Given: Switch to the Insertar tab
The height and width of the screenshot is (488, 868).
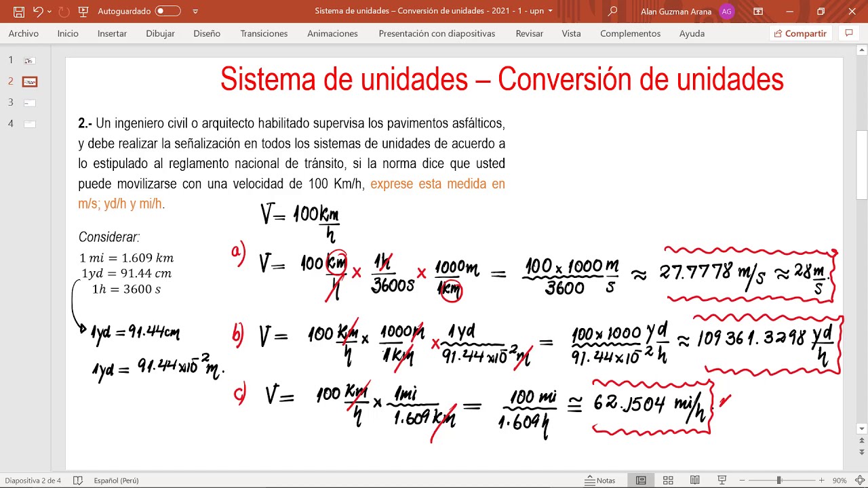Looking at the screenshot, I should point(112,33).
